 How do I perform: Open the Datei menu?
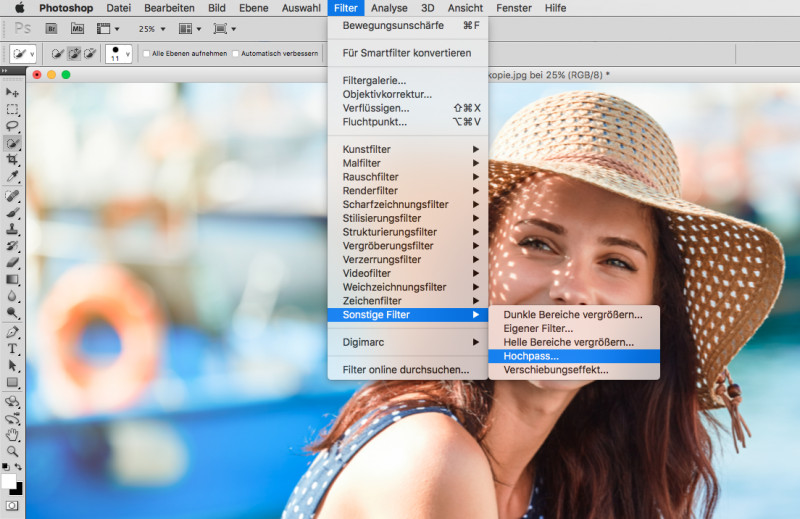(118, 8)
